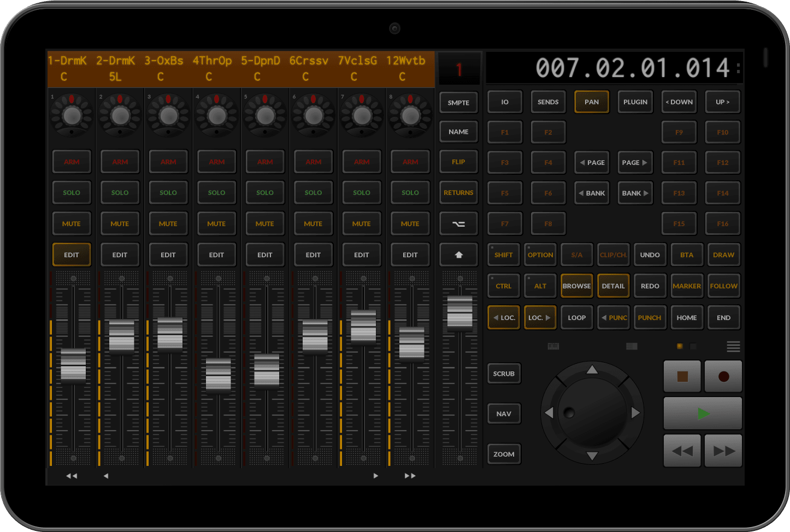
Task: Go to previous PAGE with left arrow
Action: [592, 163]
